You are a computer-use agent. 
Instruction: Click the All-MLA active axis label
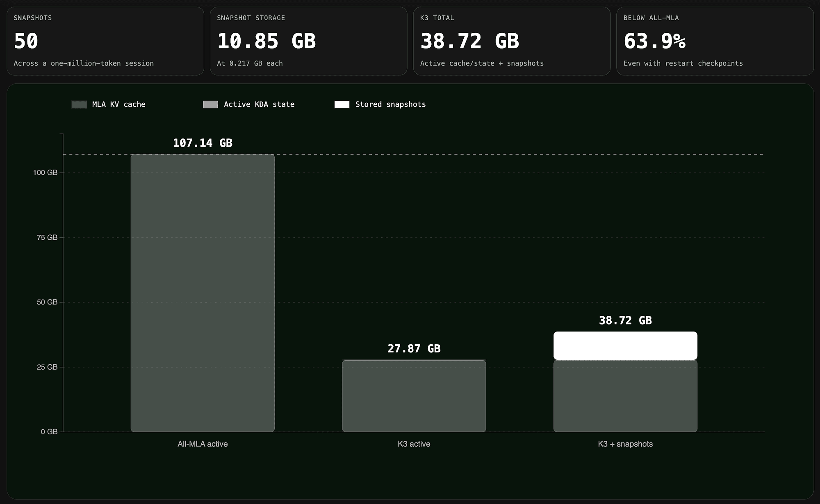[203, 444]
